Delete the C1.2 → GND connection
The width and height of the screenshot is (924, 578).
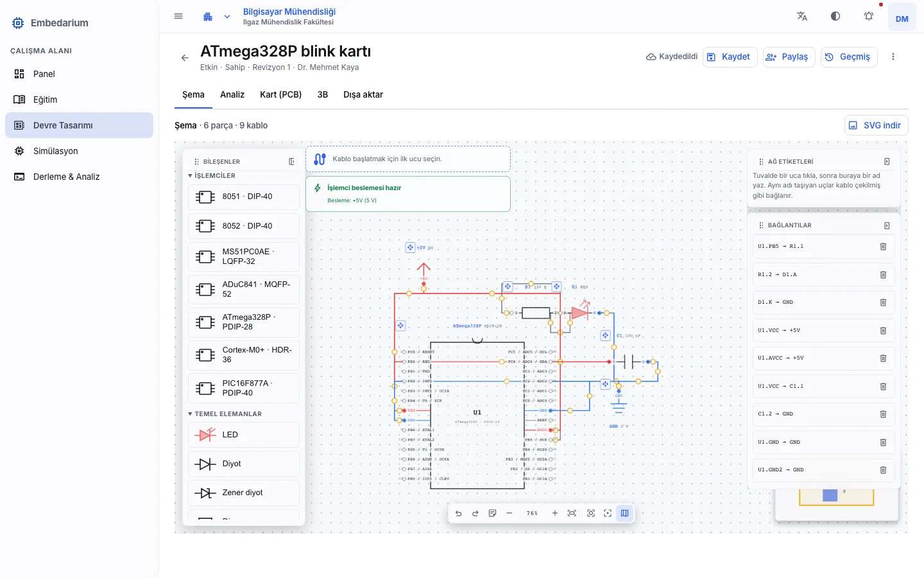(x=883, y=414)
